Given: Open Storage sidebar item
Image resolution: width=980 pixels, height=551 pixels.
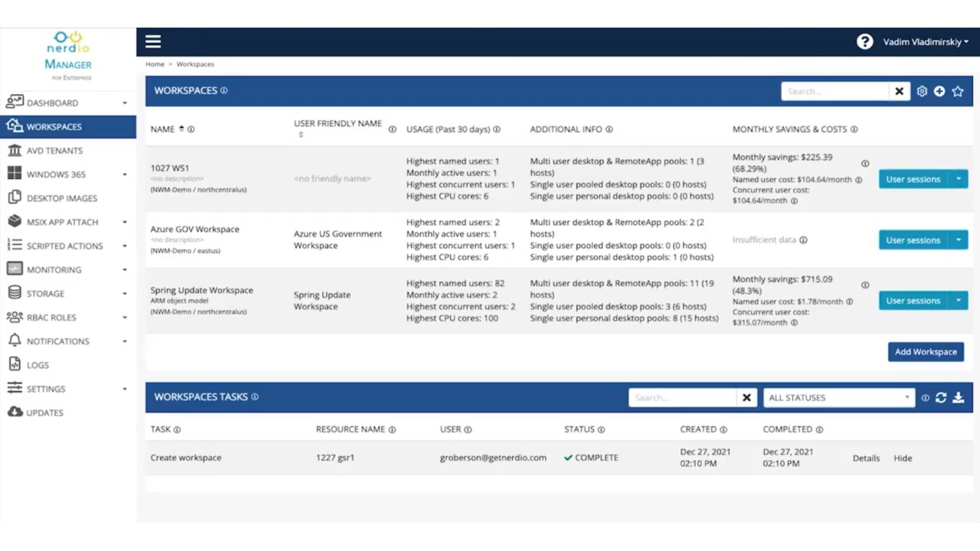Looking at the screenshot, I should coord(68,293).
